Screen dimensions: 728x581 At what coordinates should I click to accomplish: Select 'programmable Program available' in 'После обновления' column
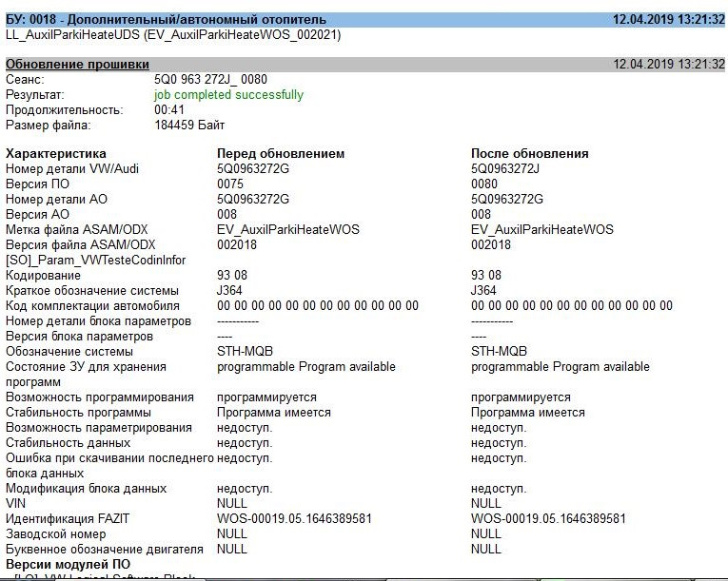560,367
